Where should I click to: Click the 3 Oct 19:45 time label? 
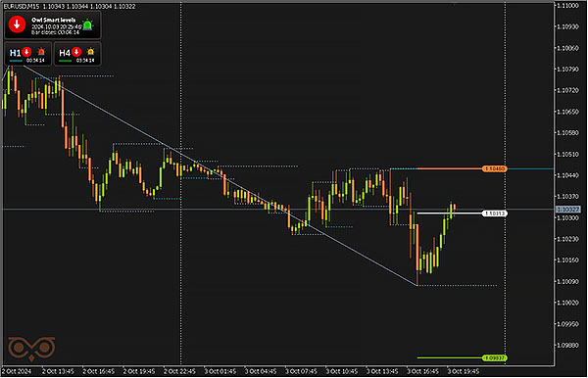tap(464, 371)
